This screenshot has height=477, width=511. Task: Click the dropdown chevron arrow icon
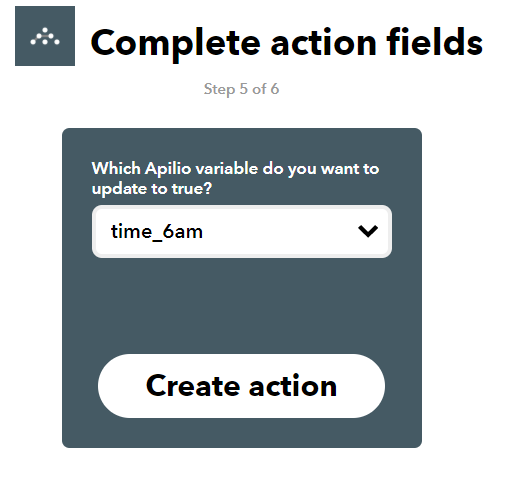[x=368, y=231]
